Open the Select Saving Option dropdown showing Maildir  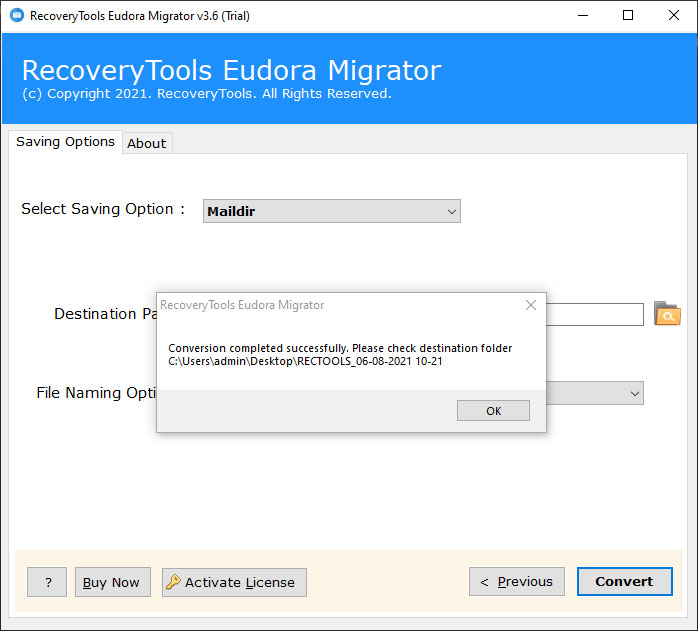click(x=332, y=211)
